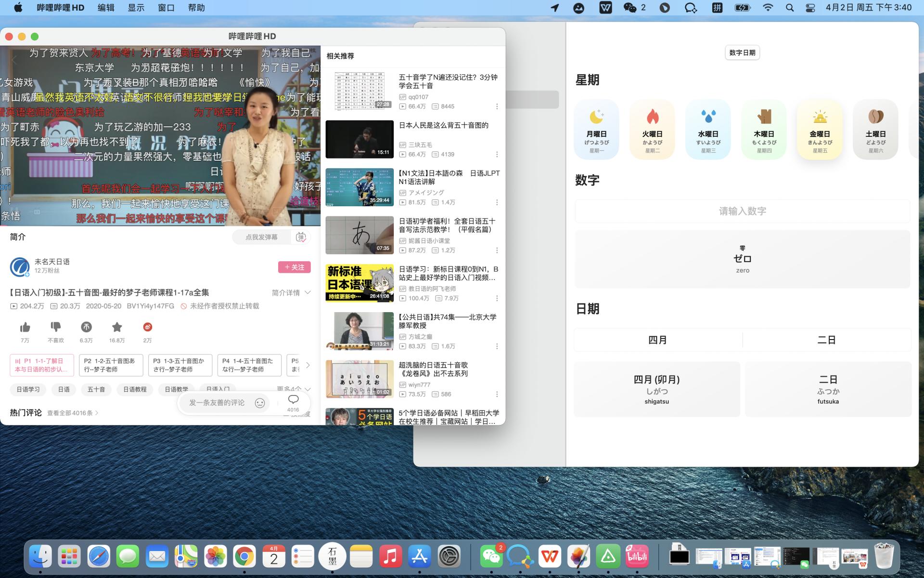The height and width of the screenshot is (578, 924).
Task: Click the coin (投币) icon
Action: click(86, 328)
